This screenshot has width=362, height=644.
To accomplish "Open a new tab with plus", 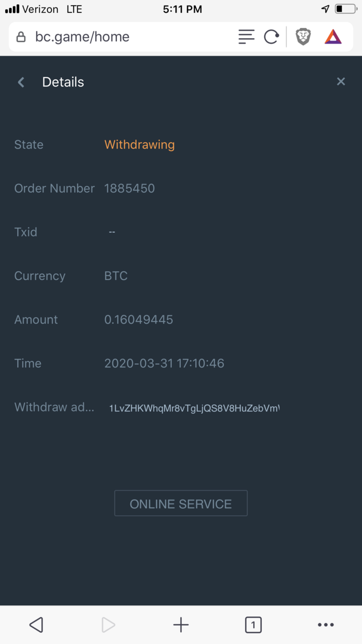I will (181, 625).
